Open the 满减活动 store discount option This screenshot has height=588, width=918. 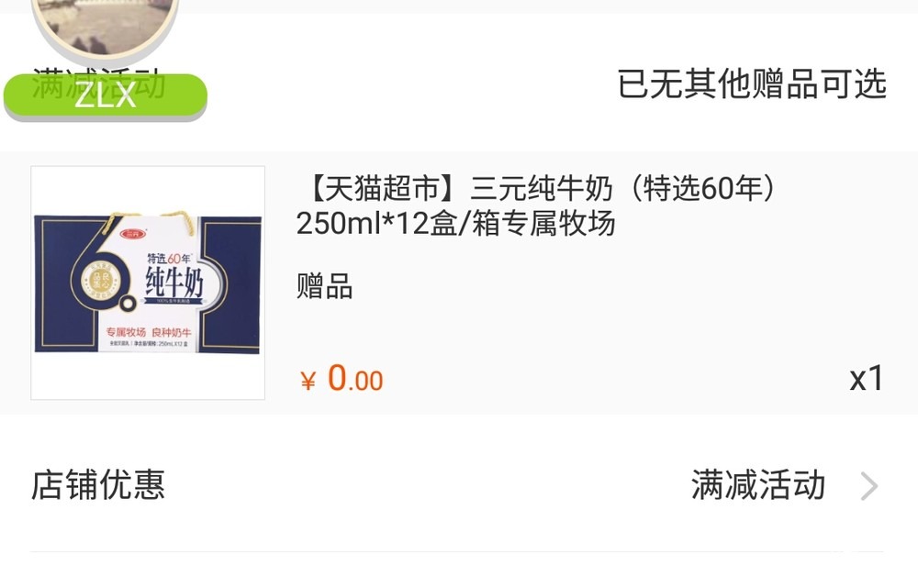(758, 485)
